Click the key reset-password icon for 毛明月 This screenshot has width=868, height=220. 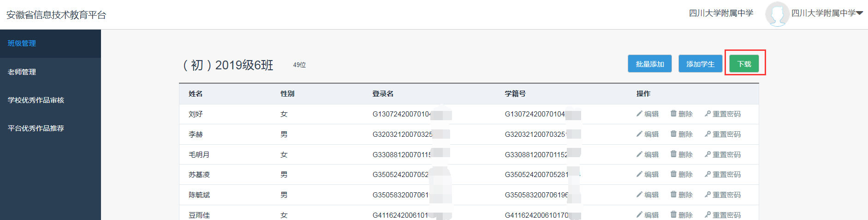[707, 154]
